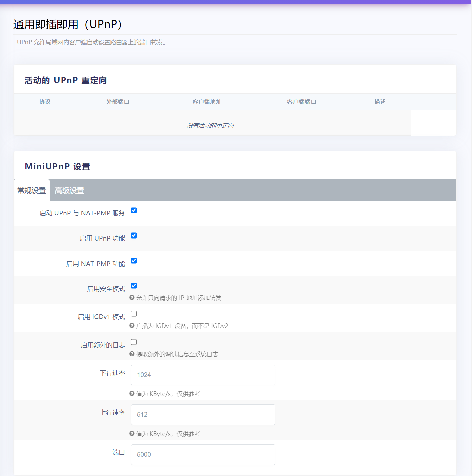Image resolution: width=472 pixels, height=476 pixels.
Task: Enable 启用额外的日志 option
Action: [x=134, y=342]
